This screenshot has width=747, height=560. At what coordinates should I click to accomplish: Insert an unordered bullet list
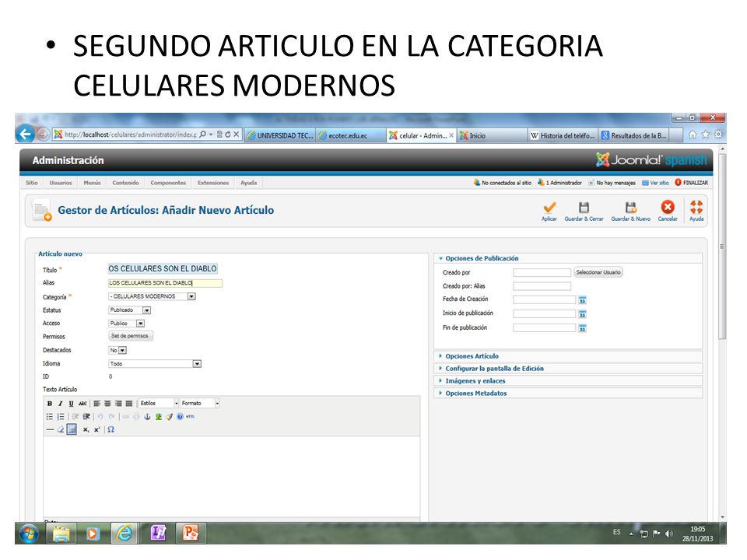point(50,417)
